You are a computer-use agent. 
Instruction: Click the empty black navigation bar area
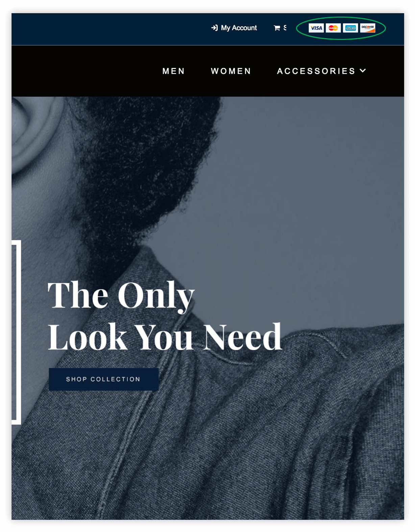pyautogui.click(x=84, y=71)
